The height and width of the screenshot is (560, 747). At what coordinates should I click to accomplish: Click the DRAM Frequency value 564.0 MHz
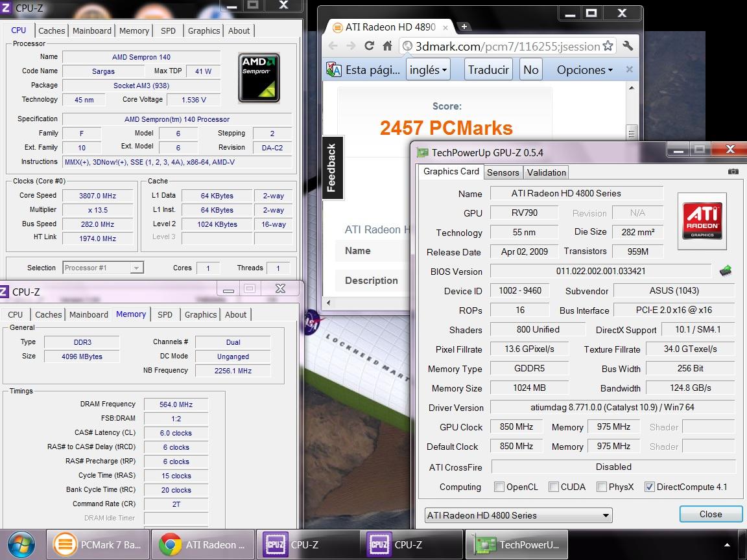176,404
